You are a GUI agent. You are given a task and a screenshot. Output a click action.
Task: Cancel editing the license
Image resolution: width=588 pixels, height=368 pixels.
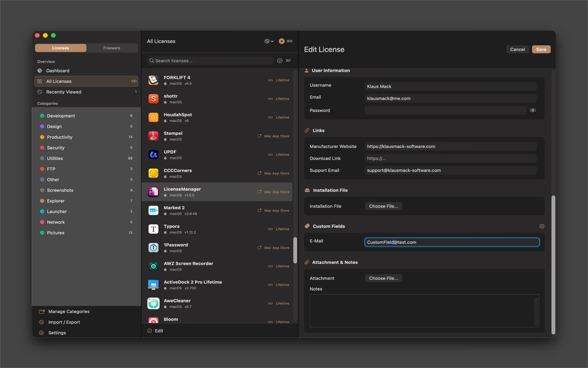point(517,49)
